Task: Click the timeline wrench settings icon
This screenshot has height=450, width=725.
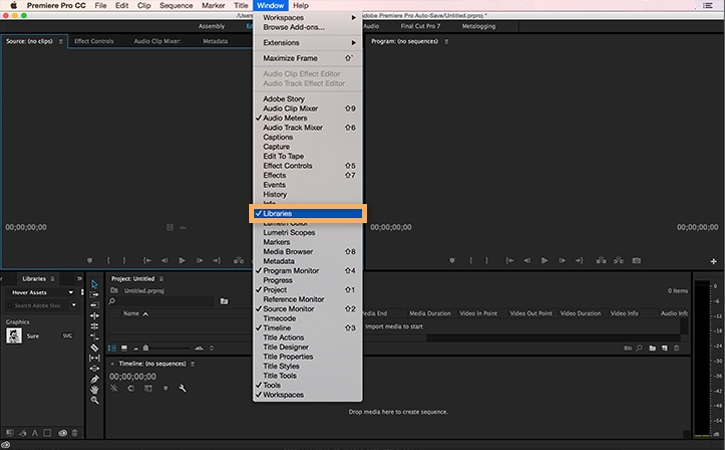Action: [183, 388]
